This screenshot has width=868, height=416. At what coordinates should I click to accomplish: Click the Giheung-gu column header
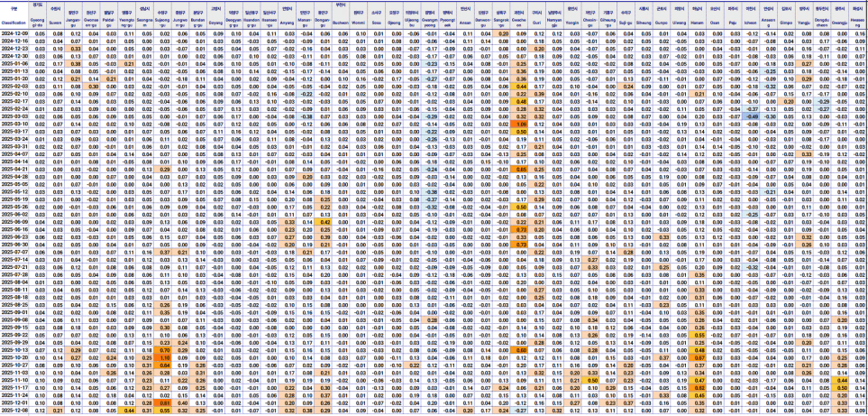[610, 16]
